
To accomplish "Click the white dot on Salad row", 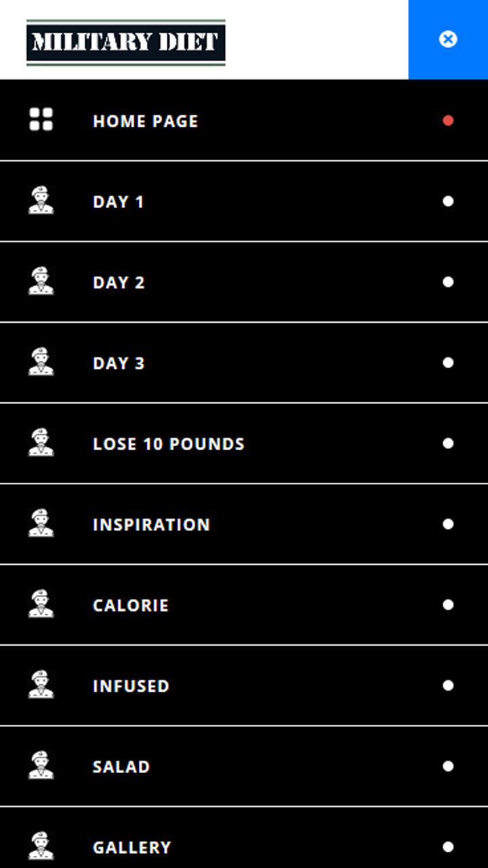I will point(447,766).
